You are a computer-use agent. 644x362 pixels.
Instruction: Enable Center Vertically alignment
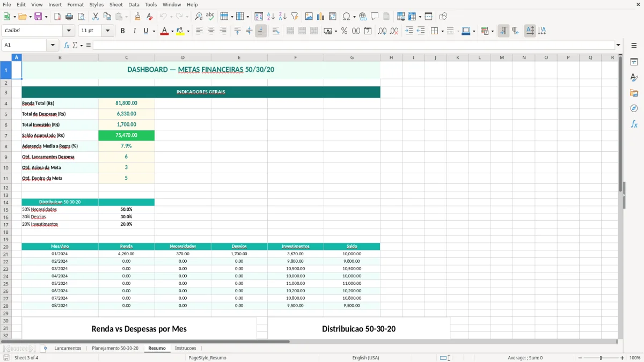click(x=249, y=31)
